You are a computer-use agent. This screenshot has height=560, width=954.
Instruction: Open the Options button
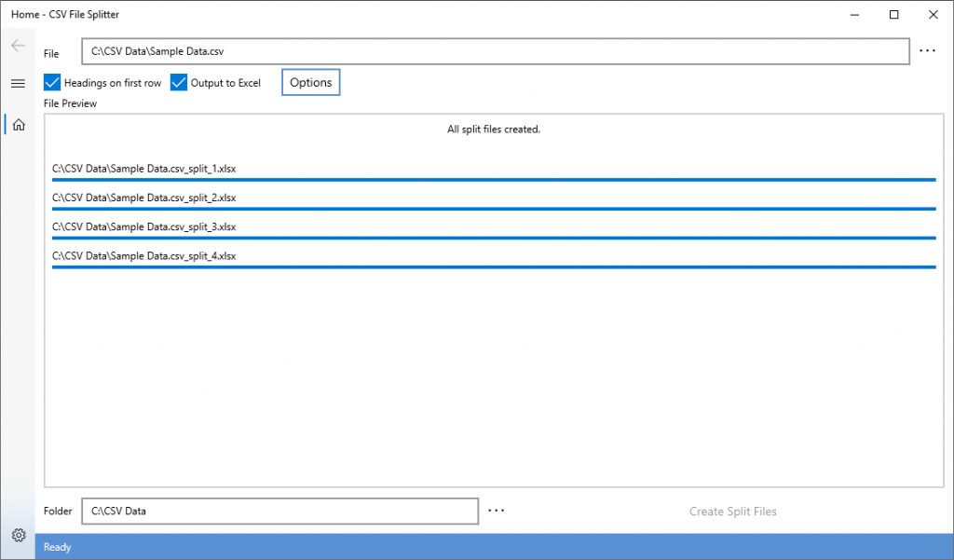(310, 83)
